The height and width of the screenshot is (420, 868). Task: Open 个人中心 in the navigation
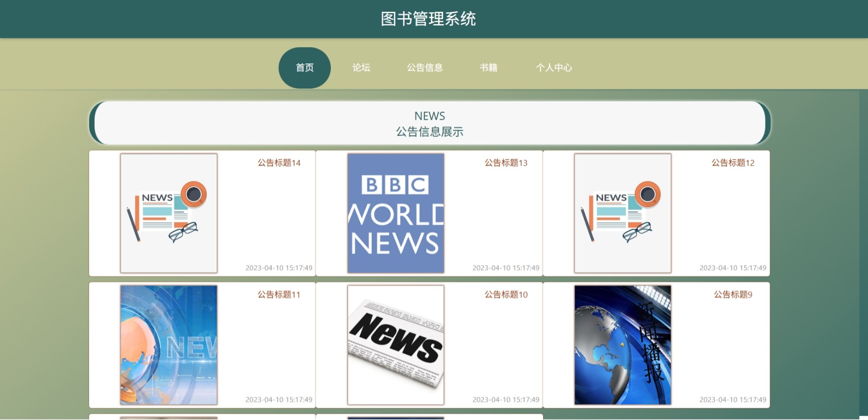tap(554, 68)
